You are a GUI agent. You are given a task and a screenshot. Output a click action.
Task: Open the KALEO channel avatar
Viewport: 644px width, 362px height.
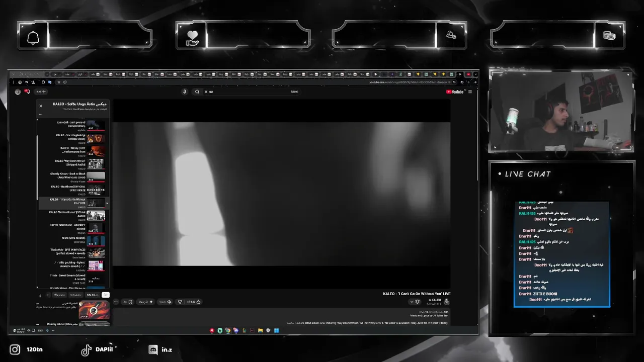[x=446, y=302]
